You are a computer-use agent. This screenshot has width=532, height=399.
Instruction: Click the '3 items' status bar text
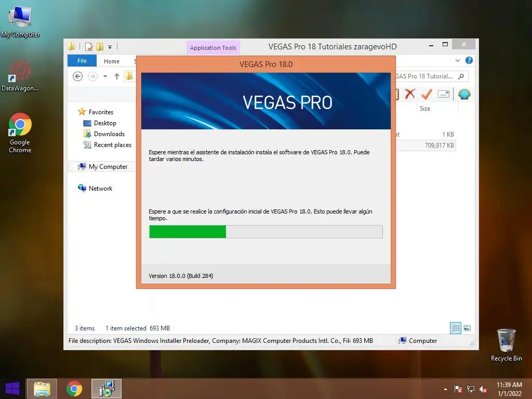point(85,328)
